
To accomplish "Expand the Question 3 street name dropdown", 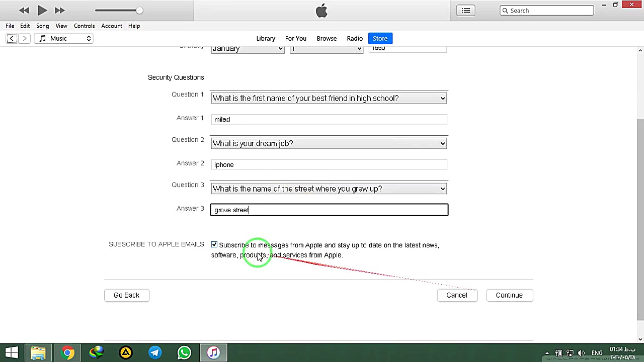I will [329, 189].
